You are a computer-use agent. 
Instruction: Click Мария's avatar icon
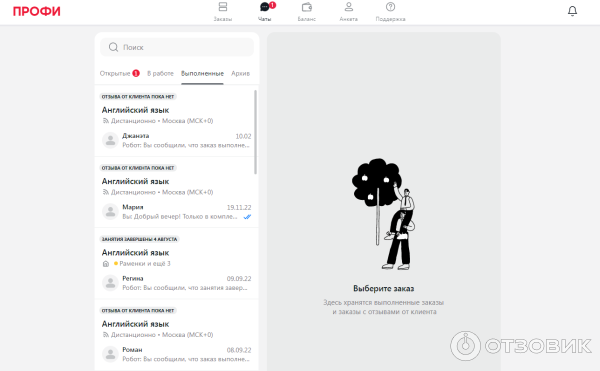pyautogui.click(x=110, y=212)
